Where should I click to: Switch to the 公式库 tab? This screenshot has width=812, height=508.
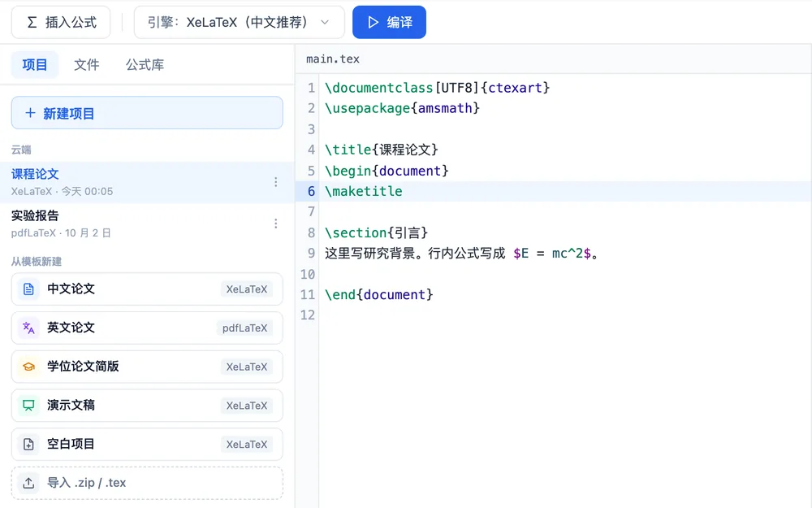[145, 65]
